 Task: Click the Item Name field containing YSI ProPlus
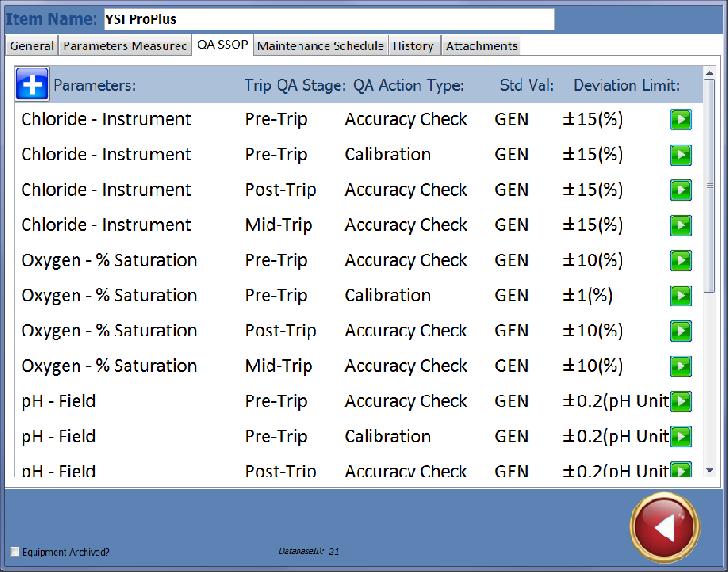[329, 19]
